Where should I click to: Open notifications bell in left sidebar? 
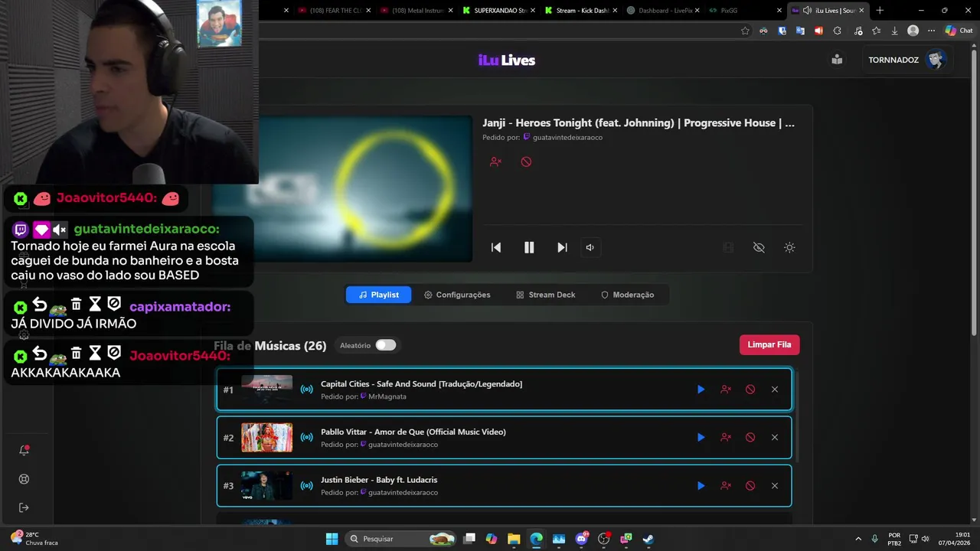click(x=24, y=451)
